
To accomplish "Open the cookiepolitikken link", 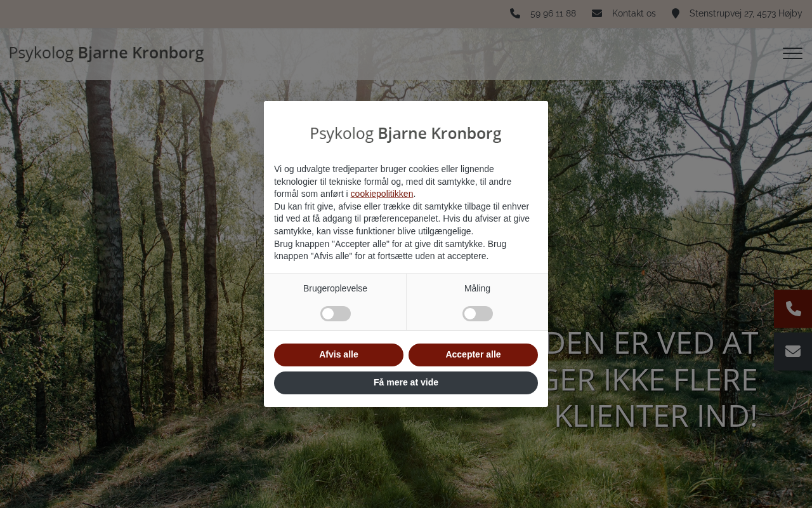I will 382,194.
